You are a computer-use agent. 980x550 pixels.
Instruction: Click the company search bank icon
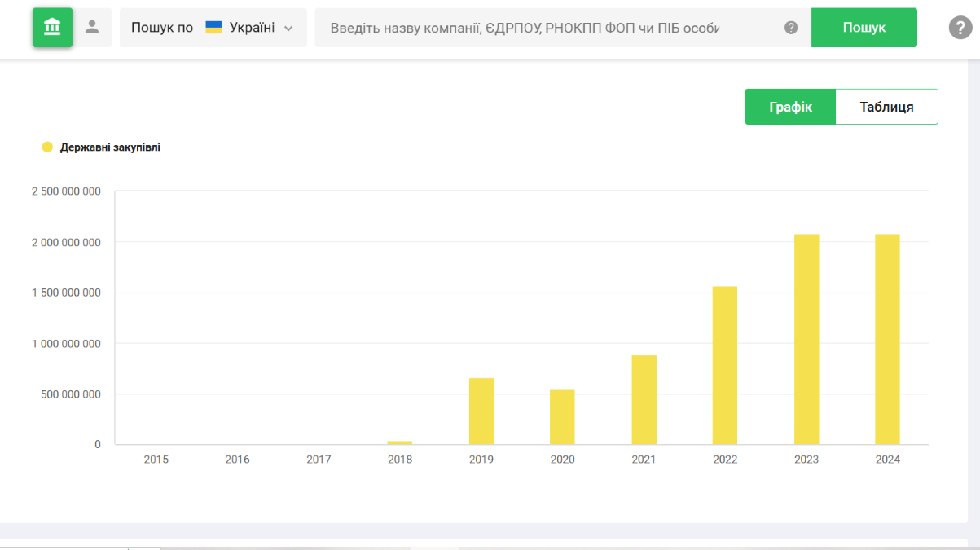[x=52, y=28]
